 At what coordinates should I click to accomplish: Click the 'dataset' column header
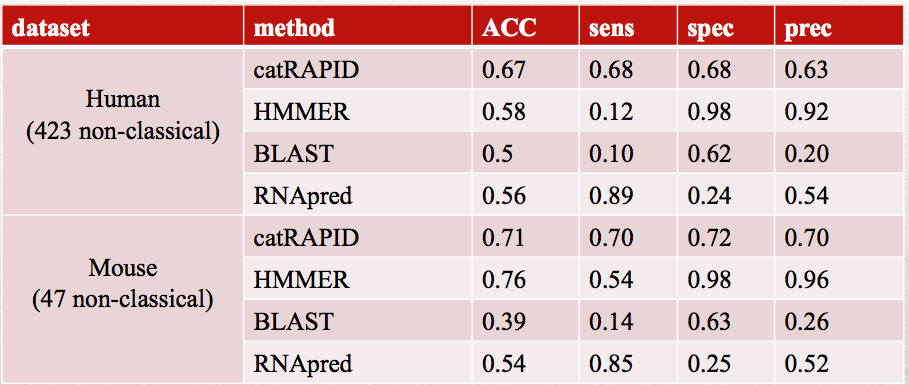point(122,26)
